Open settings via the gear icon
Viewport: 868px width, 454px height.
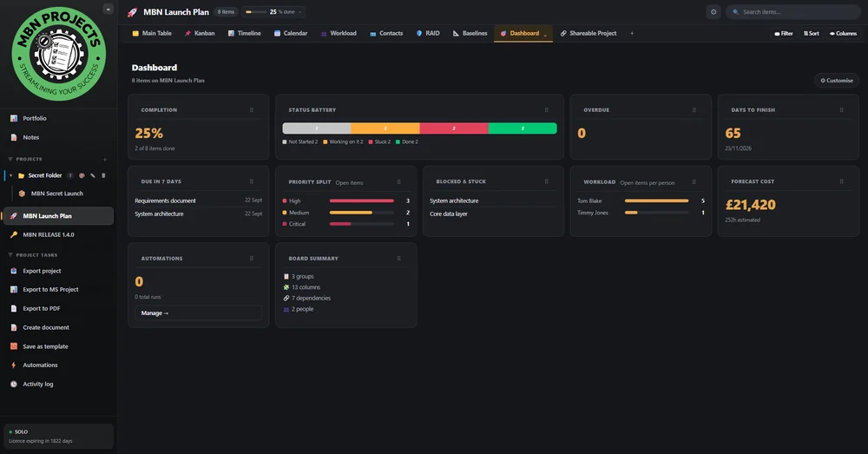point(713,11)
